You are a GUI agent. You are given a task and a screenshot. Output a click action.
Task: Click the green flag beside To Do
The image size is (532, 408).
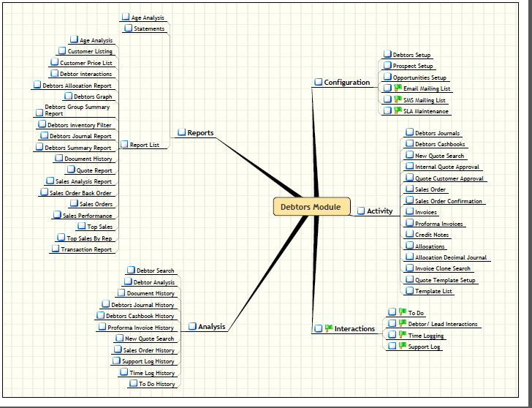402,313
